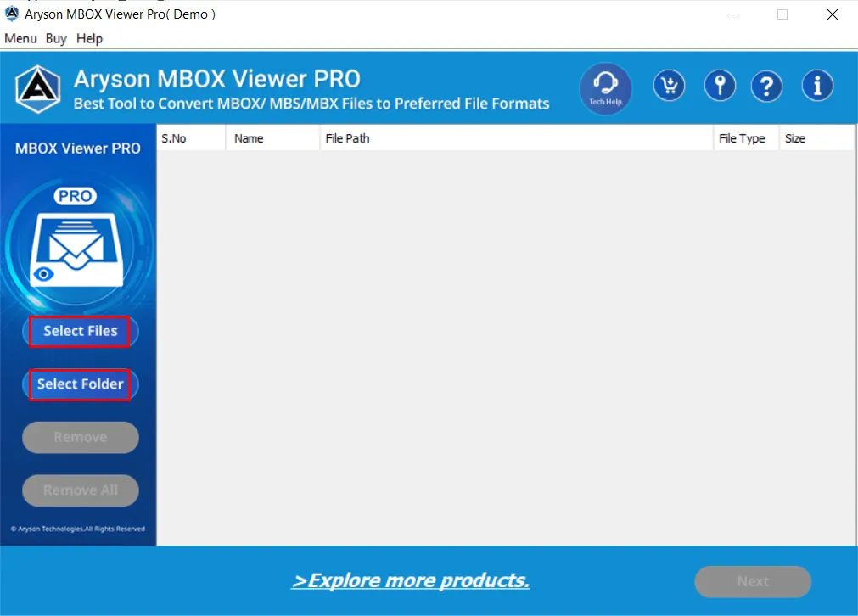Close the Aryson MBOX Viewer window
This screenshot has width=858, height=616.
tap(833, 14)
